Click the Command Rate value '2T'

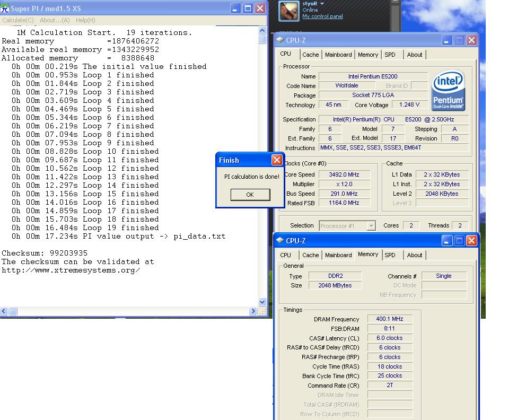click(x=390, y=385)
